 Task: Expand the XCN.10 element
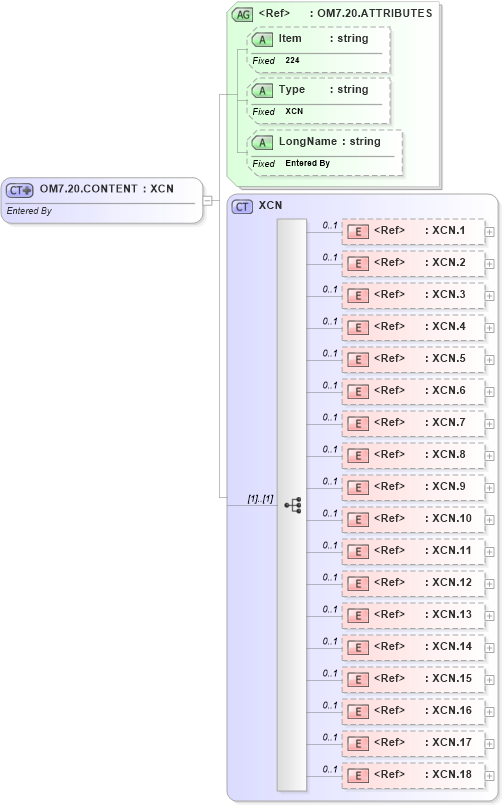pyautogui.click(x=489, y=520)
